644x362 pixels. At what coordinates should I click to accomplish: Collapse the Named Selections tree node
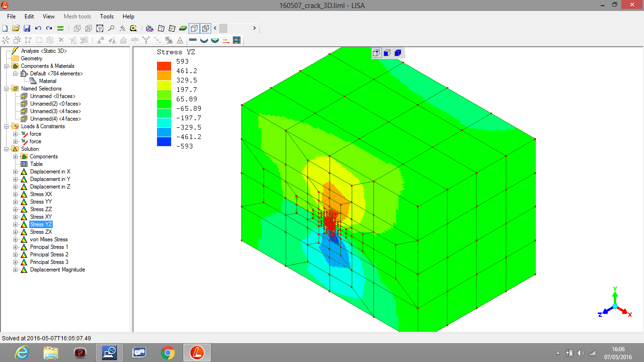click(x=7, y=89)
